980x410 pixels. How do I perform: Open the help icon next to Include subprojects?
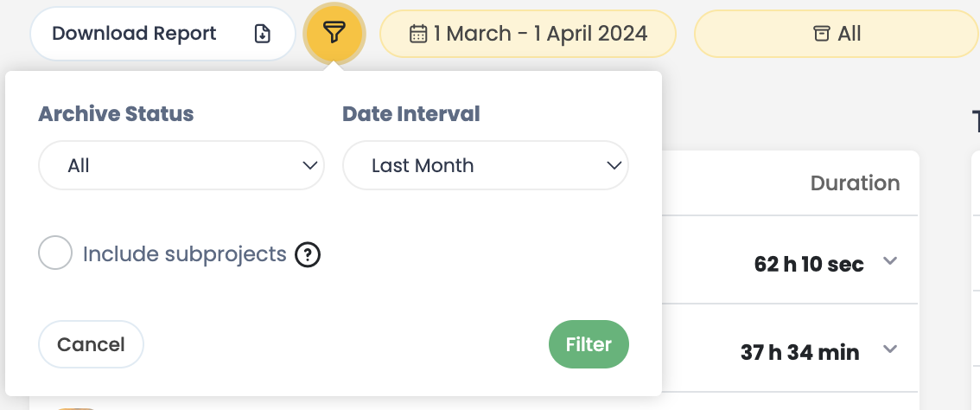[308, 254]
